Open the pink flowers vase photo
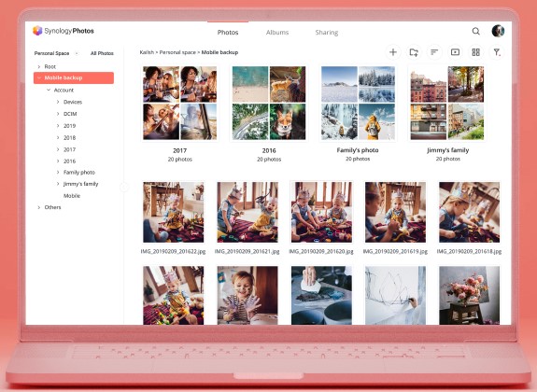The height and width of the screenshot is (392, 537). pyautogui.click(x=469, y=295)
